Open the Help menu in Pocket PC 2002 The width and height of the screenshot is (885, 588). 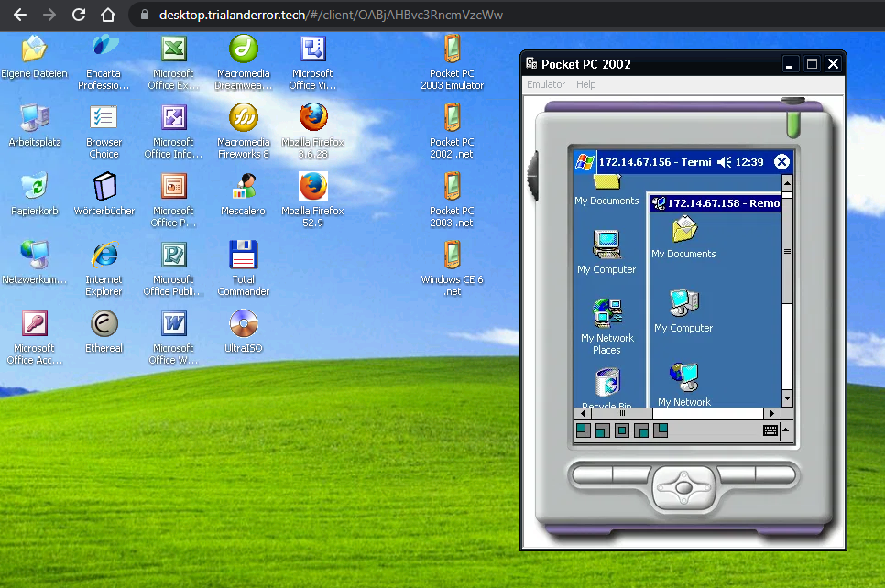(585, 84)
